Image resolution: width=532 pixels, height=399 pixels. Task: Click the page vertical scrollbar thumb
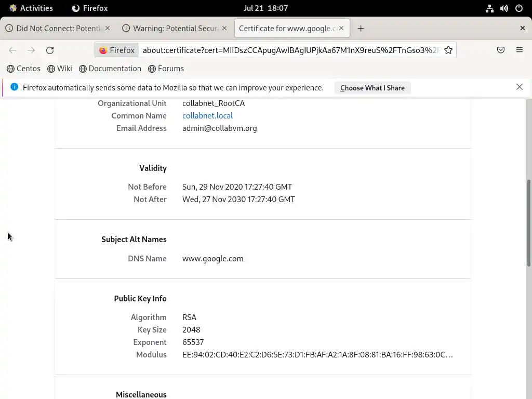[528, 223]
